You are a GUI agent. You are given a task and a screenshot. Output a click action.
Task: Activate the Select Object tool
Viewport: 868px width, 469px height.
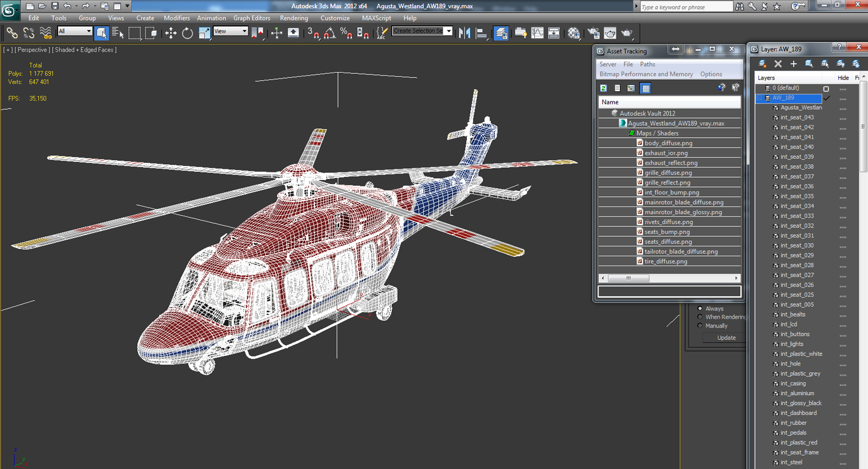click(x=101, y=33)
